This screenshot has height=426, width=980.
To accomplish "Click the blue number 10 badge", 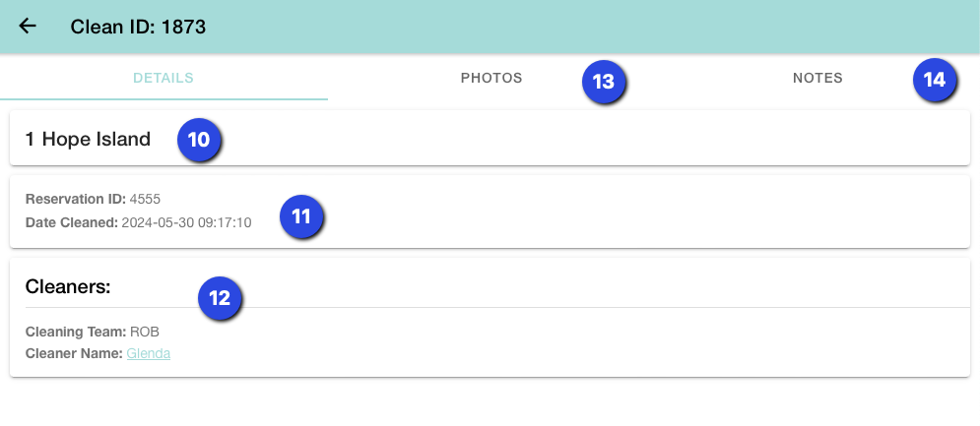I will (x=199, y=140).
